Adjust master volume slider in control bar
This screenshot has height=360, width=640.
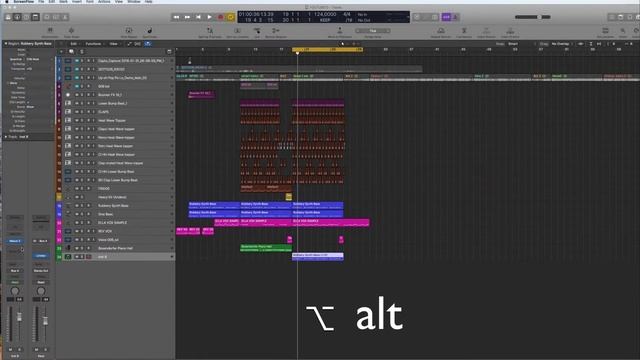[533, 17]
